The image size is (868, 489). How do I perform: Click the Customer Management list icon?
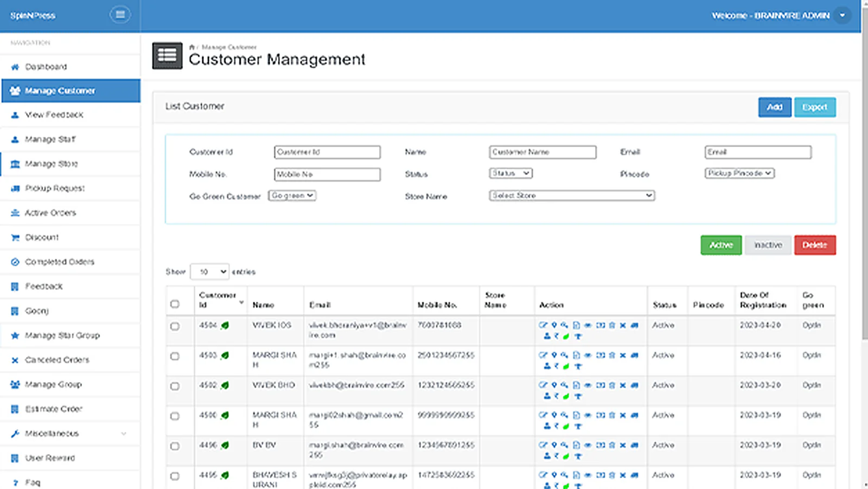click(x=167, y=55)
